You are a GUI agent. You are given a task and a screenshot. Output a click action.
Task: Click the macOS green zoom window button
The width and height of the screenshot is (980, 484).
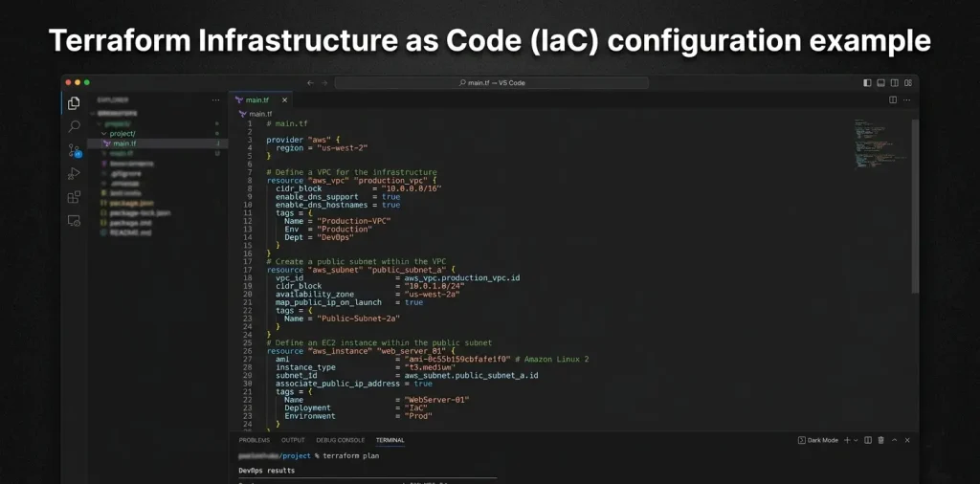tap(87, 82)
